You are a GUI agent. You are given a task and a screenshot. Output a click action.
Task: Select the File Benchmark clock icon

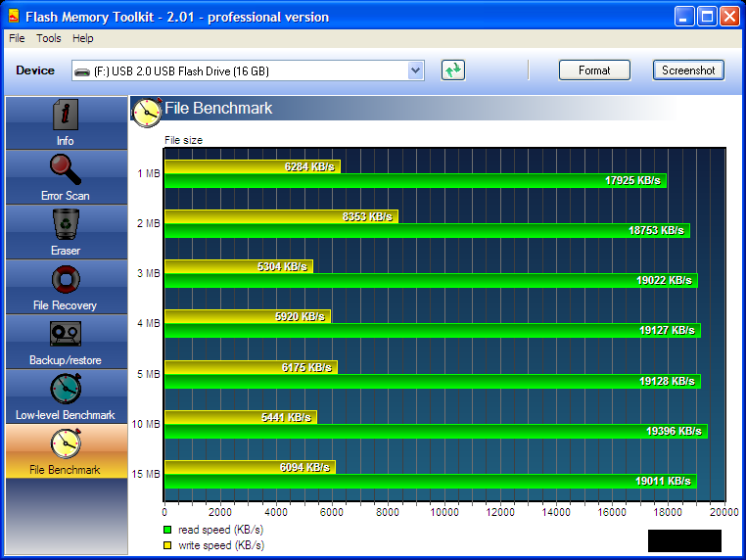pyautogui.click(x=66, y=443)
